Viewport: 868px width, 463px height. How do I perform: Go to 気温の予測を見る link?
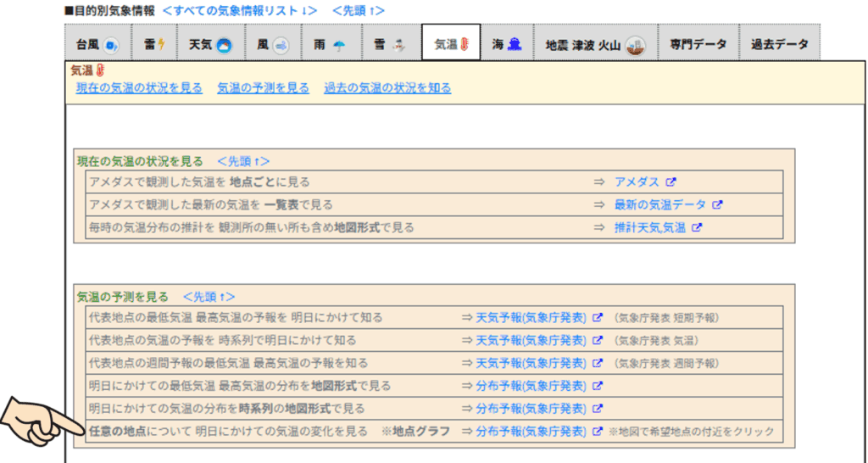pos(263,87)
